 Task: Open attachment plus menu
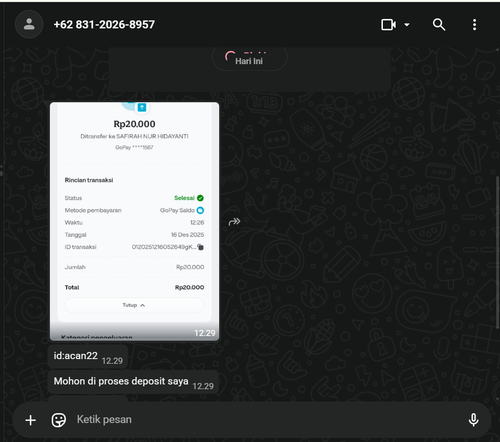31,420
